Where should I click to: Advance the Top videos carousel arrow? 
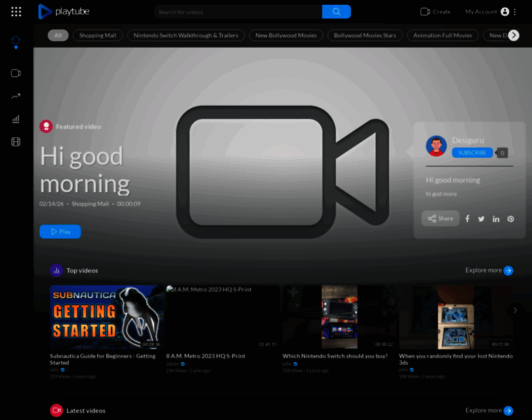pyautogui.click(x=515, y=310)
